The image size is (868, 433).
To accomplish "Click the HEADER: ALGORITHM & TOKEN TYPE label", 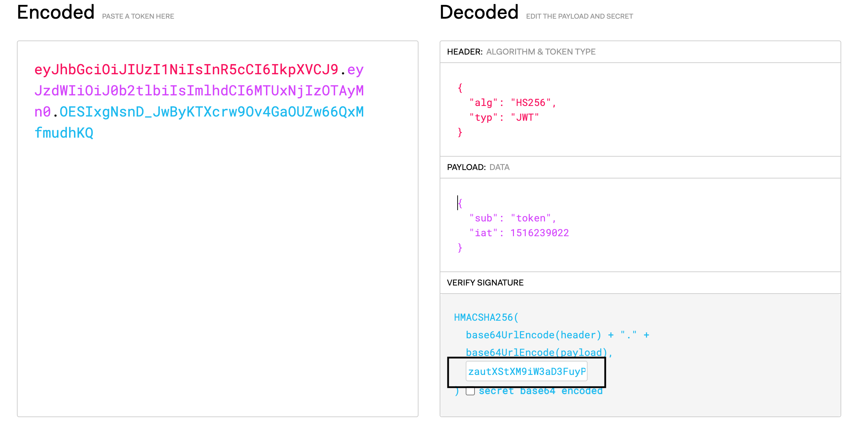I will pyautogui.click(x=521, y=52).
